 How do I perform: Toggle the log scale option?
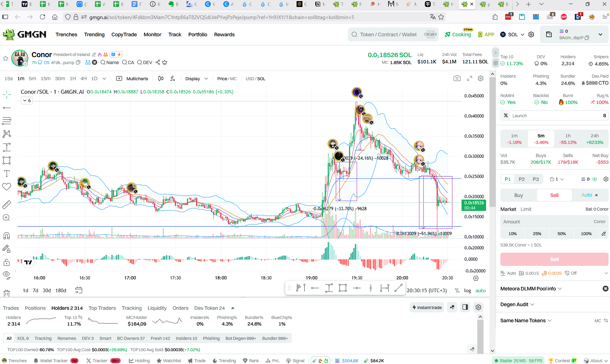(x=467, y=290)
